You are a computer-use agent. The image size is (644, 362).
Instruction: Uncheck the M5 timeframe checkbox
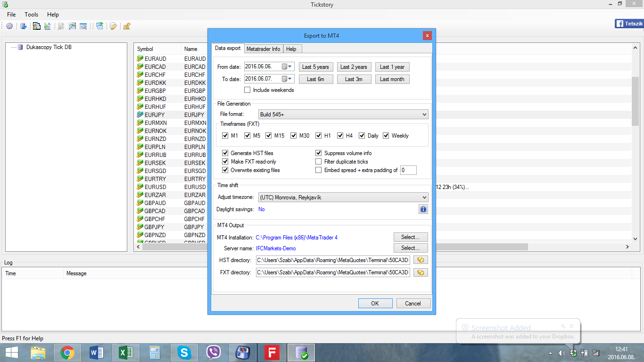coord(247,136)
